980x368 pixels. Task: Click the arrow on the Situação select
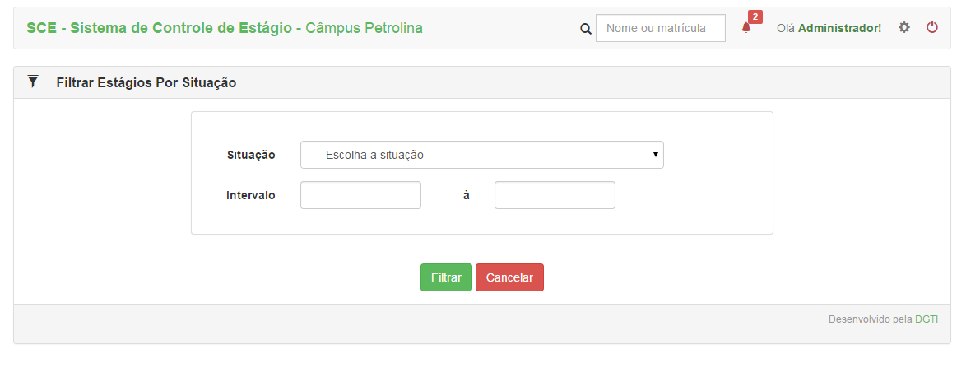coord(655,155)
